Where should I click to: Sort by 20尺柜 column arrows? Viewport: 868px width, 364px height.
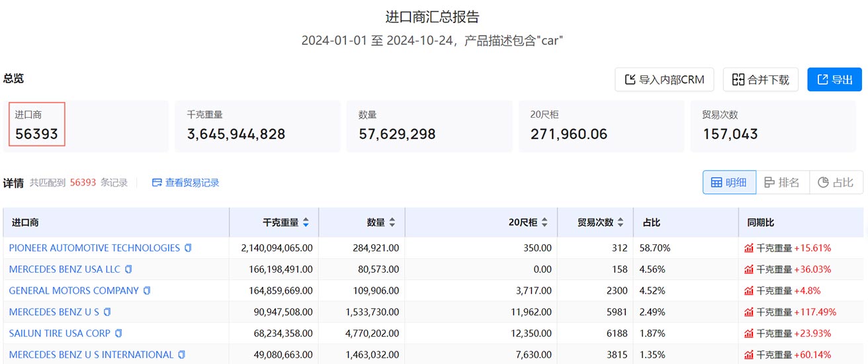tap(544, 223)
